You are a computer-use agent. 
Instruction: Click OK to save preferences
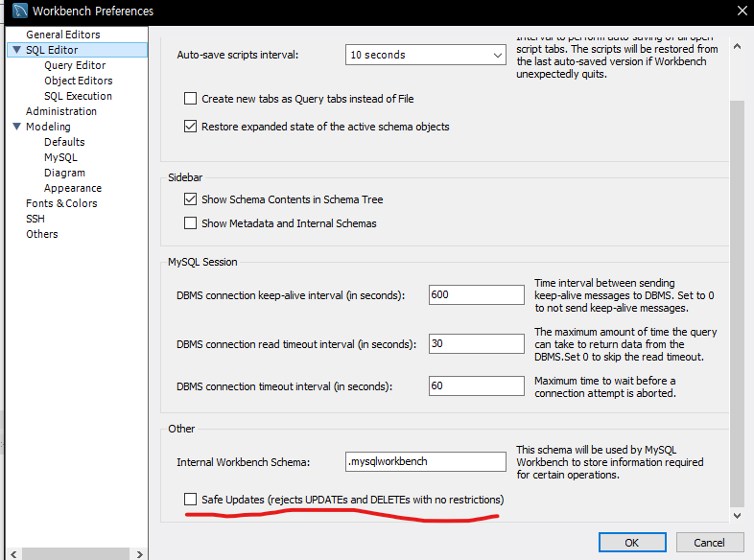click(x=632, y=543)
